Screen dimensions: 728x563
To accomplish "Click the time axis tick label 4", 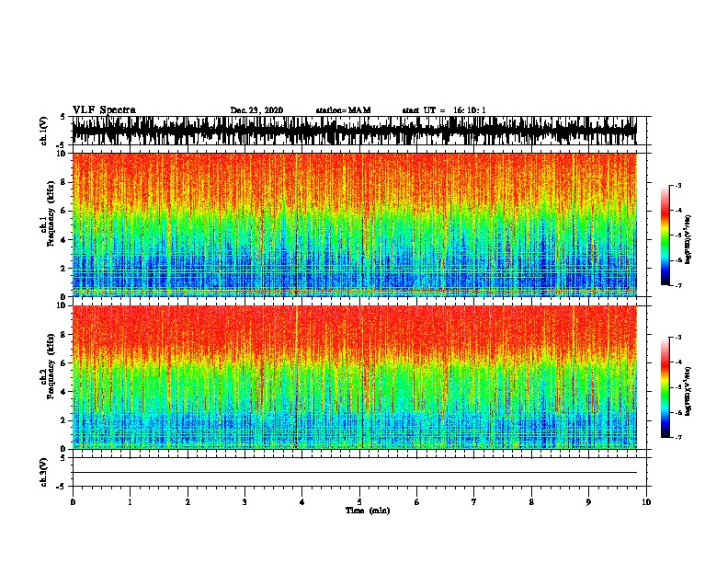I will [301, 502].
